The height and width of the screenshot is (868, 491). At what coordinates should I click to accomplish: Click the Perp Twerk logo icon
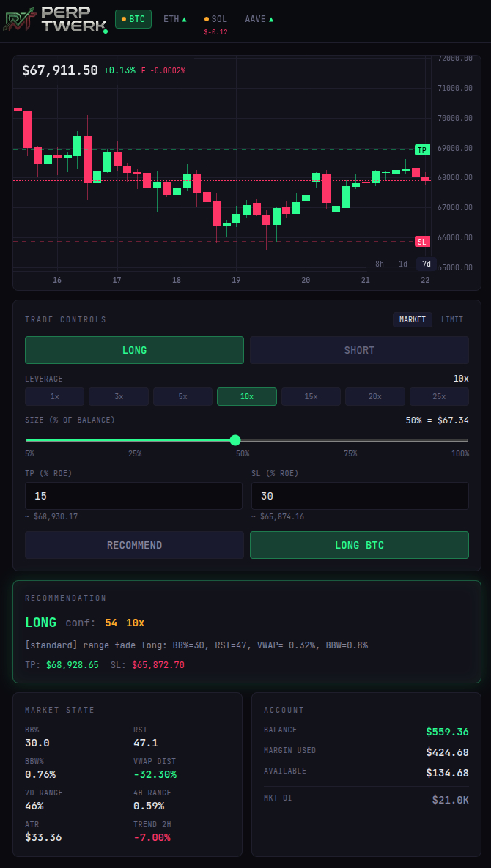coord(20,19)
